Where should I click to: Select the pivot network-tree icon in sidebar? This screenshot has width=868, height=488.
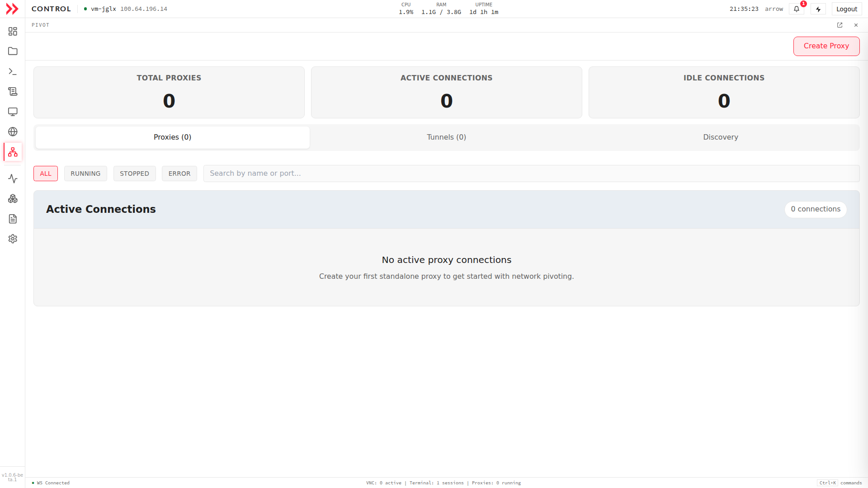(x=13, y=152)
